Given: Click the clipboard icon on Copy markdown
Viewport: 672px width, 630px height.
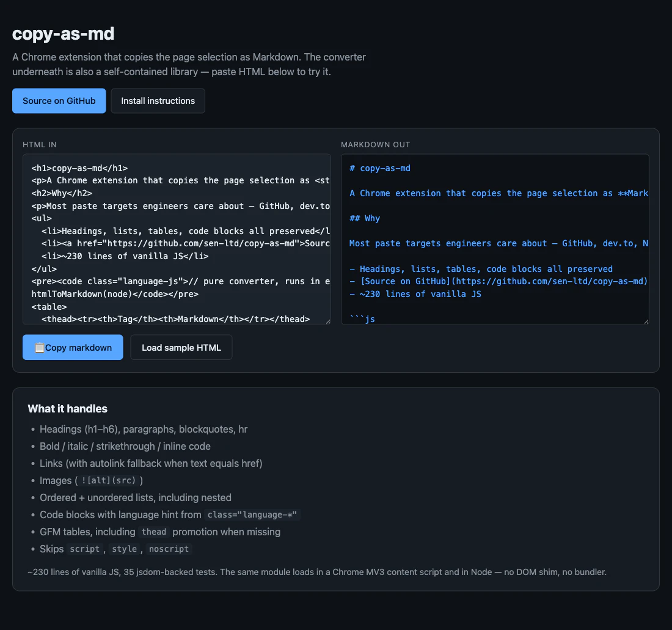Looking at the screenshot, I should (39, 347).
